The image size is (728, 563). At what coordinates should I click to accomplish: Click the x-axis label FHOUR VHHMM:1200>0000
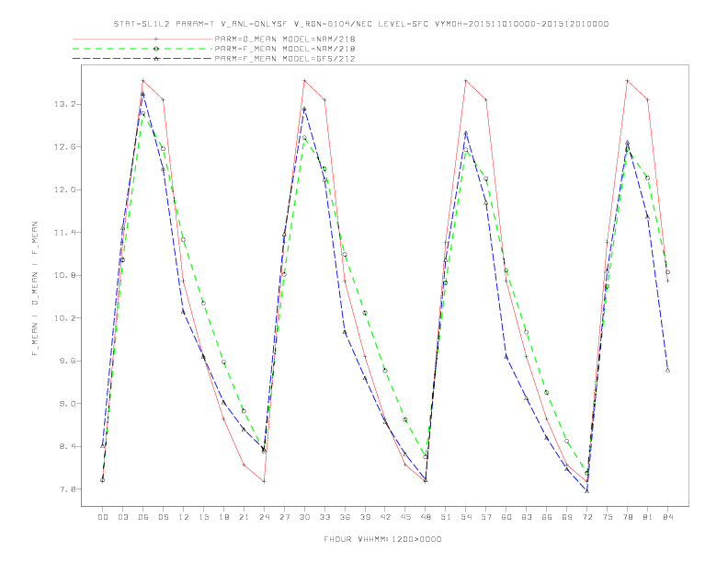pyautogui.click(x=382, y=539)
